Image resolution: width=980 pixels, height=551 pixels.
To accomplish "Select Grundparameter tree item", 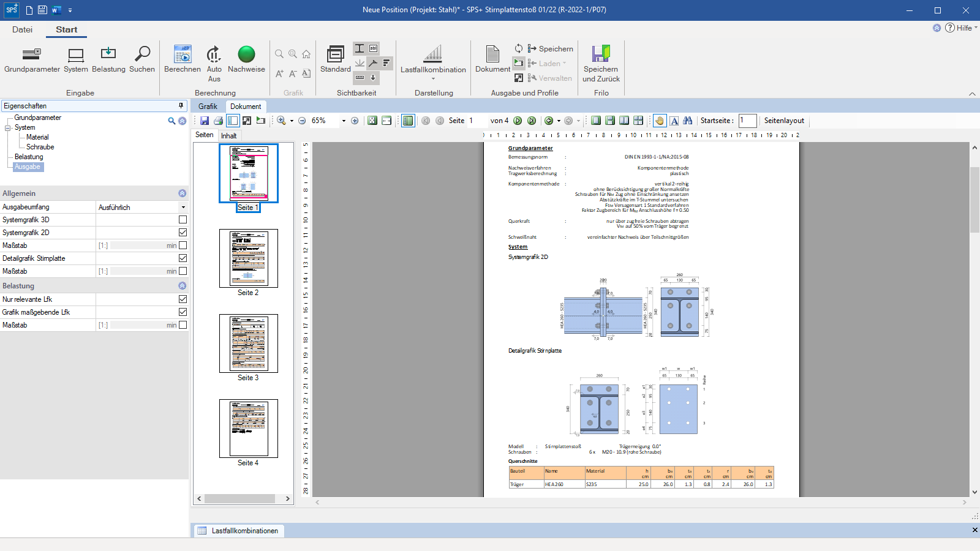I will pyautogui.click(x=38, y=118).
